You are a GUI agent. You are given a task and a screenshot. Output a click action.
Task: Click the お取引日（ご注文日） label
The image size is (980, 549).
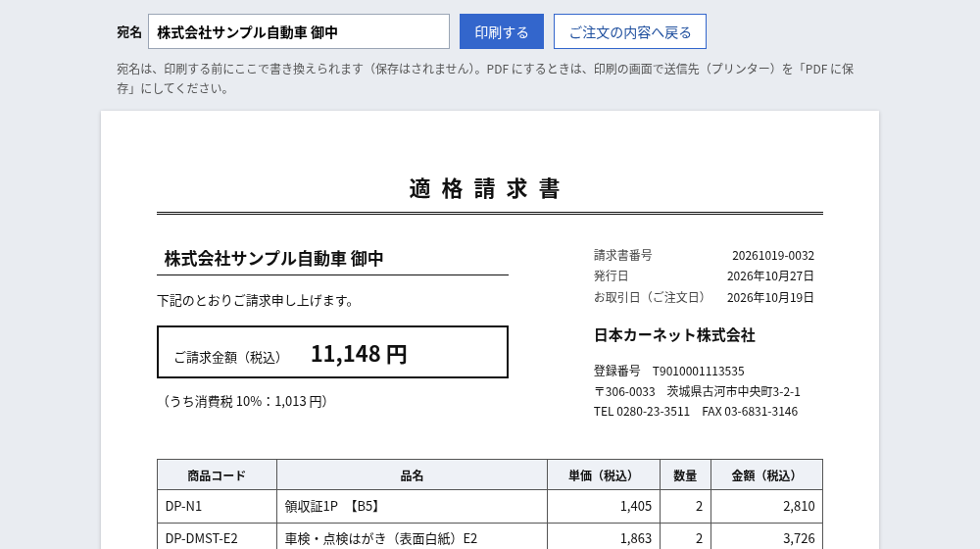pyautogui.click(x=649, y=297)
